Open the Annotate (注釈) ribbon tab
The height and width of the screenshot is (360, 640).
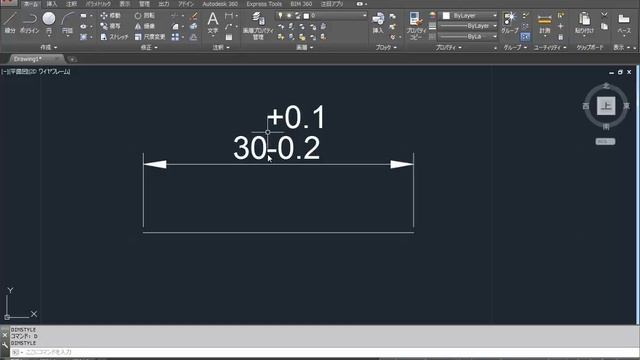[71, 4]
